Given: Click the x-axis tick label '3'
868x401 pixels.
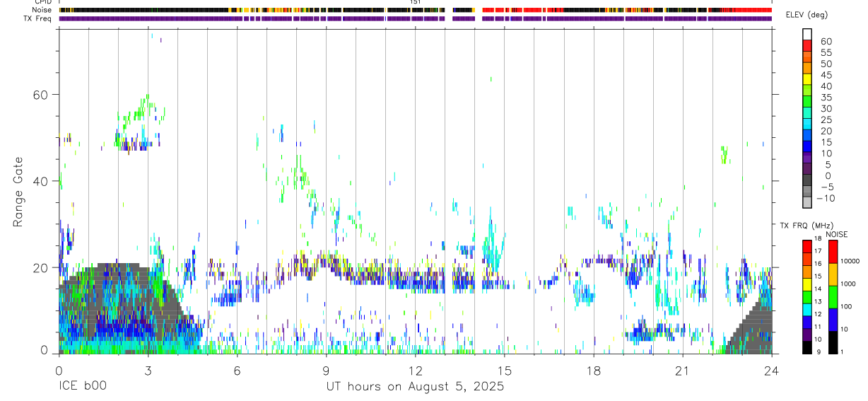Looking at the screenshot, I should (148, 370).
